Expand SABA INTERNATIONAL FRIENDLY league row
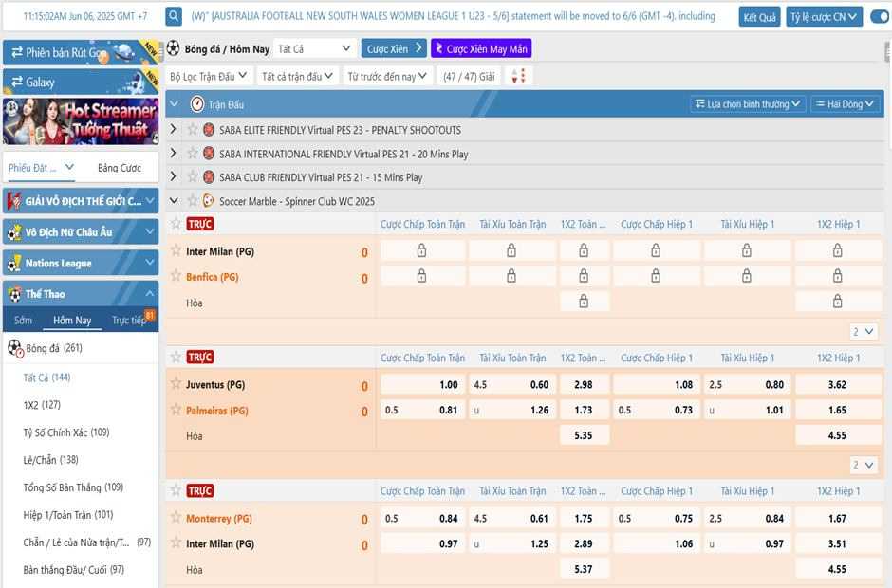 (x=174, y=154)
